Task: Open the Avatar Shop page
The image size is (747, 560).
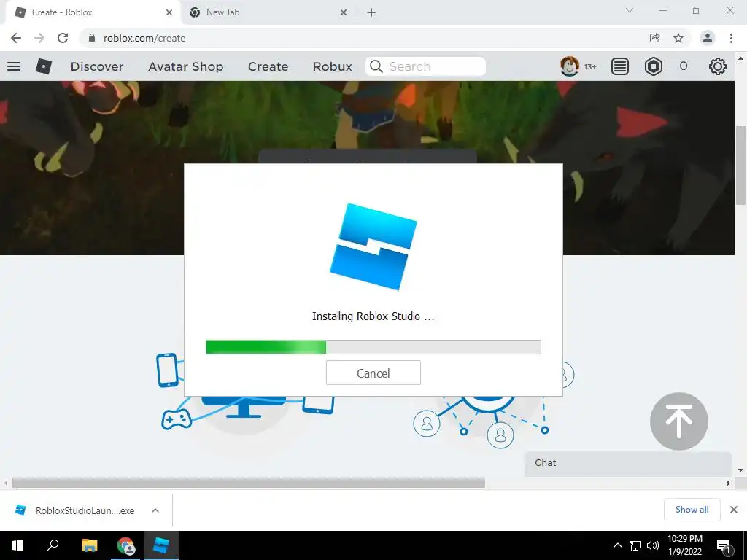Action: tap(186, 66)
